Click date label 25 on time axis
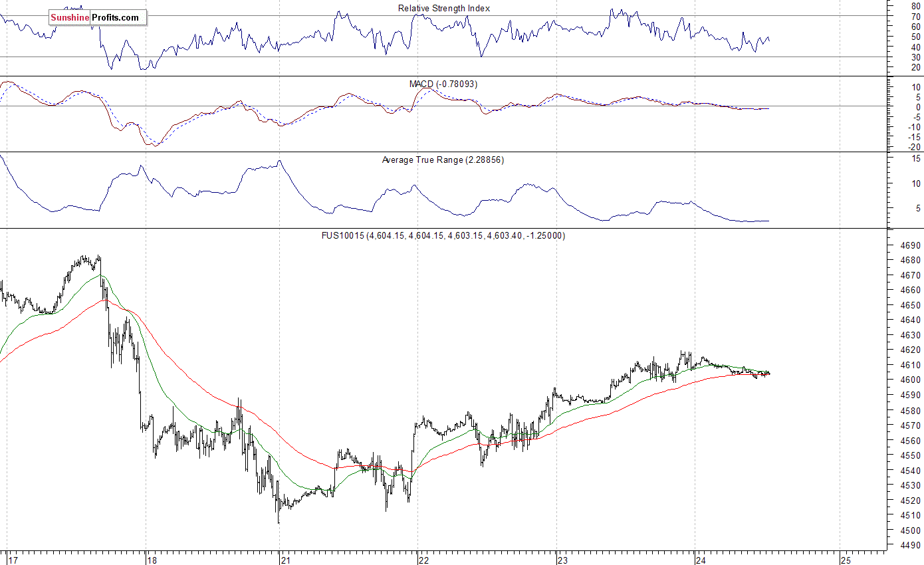924x565 pixels. tap(846, 560)
